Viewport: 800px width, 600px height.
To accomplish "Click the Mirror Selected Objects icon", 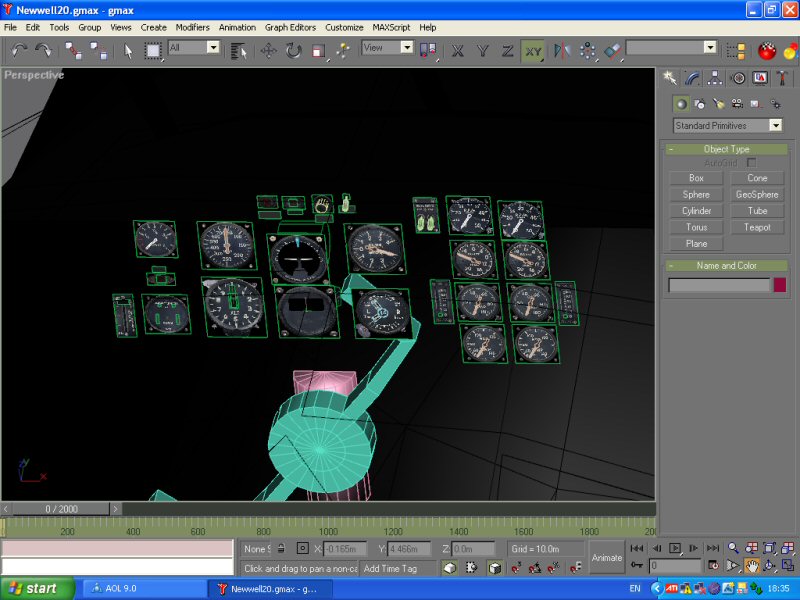I will 562,49.
